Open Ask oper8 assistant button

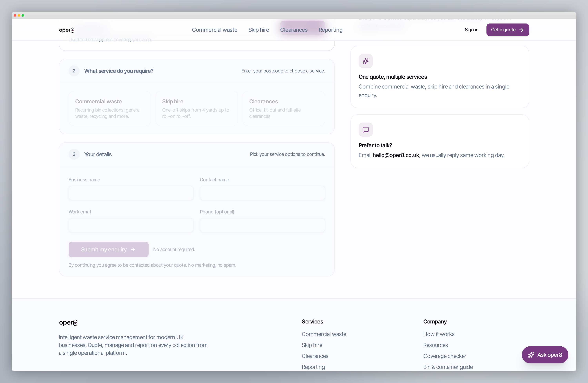coord(545,355)
